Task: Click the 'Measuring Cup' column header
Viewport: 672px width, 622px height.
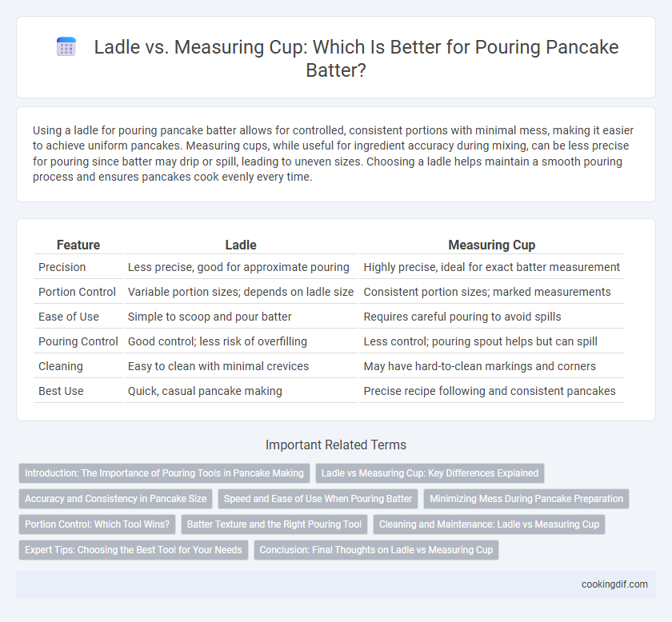Action: point(491,245)
